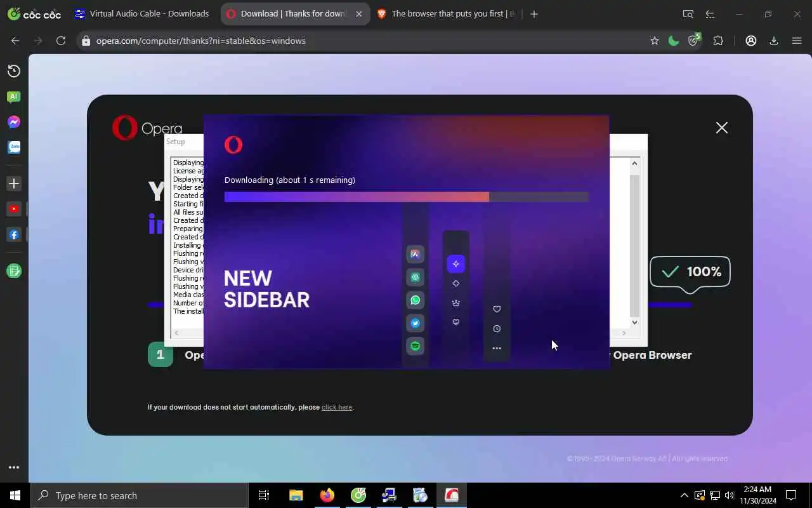
Task: Click the Opera logo on the page
Action: coord(147,128)
